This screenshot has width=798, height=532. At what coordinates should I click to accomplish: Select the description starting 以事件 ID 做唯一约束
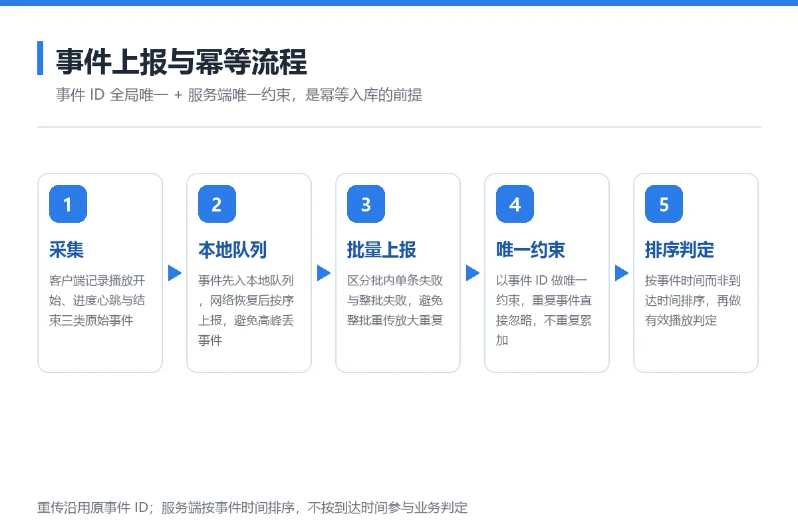[x=544, y=311]
